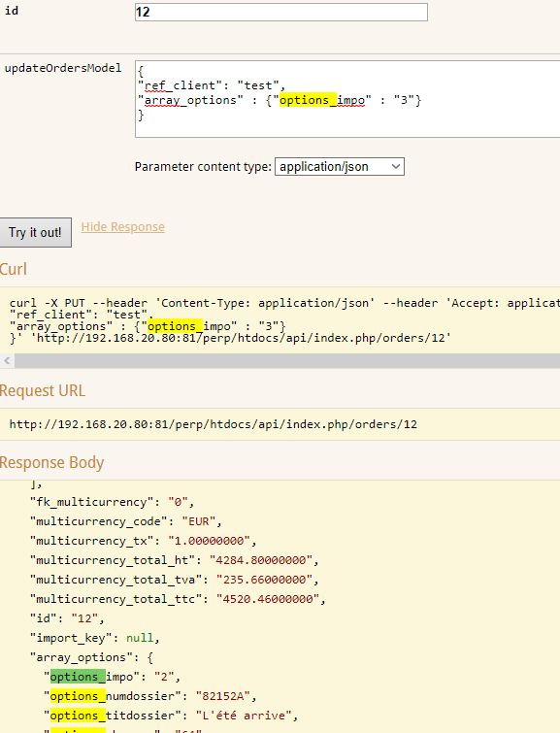Click the curl -X PUT command line

(284, 303)
